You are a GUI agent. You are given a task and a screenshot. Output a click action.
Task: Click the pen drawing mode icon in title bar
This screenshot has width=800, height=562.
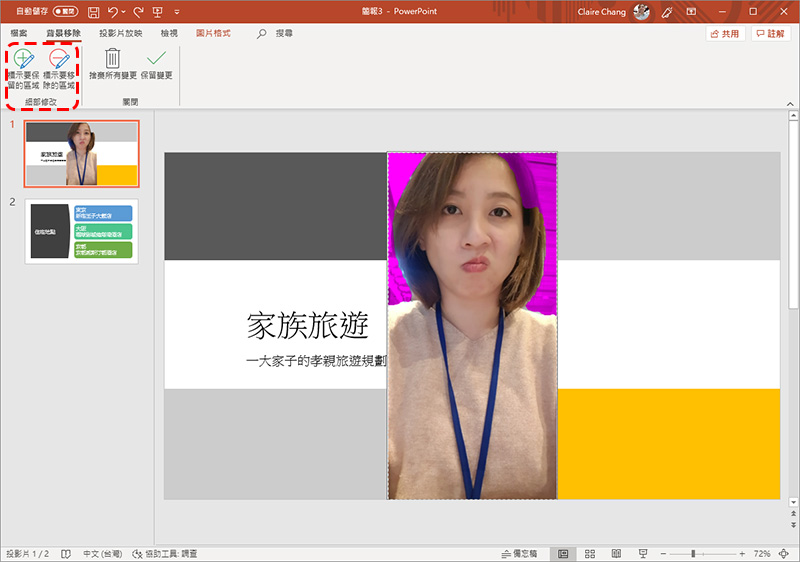[667, 12]
